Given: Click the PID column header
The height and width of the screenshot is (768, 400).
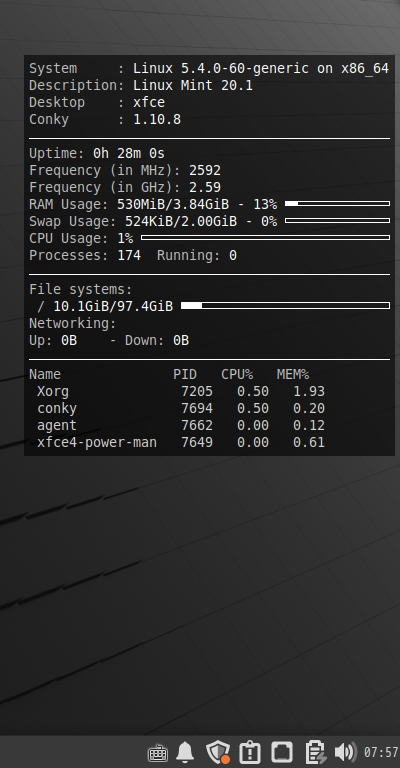Looking at the screenshot, I should [x=185, y=375].
